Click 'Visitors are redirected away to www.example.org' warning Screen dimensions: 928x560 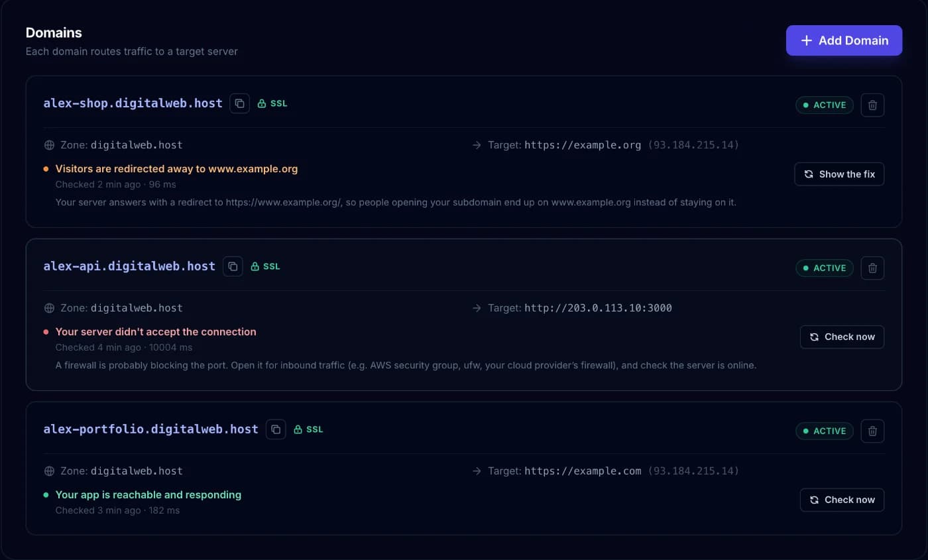[x=176, y=169]
